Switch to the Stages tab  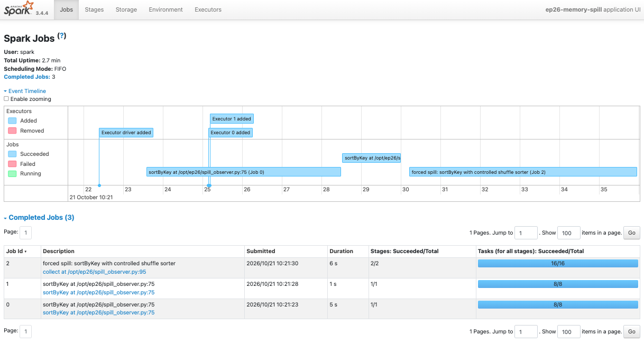(94, 10)
